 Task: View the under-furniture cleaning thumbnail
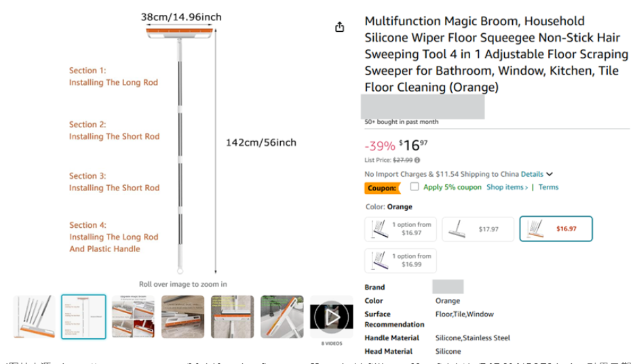click(x=182, y=317)
